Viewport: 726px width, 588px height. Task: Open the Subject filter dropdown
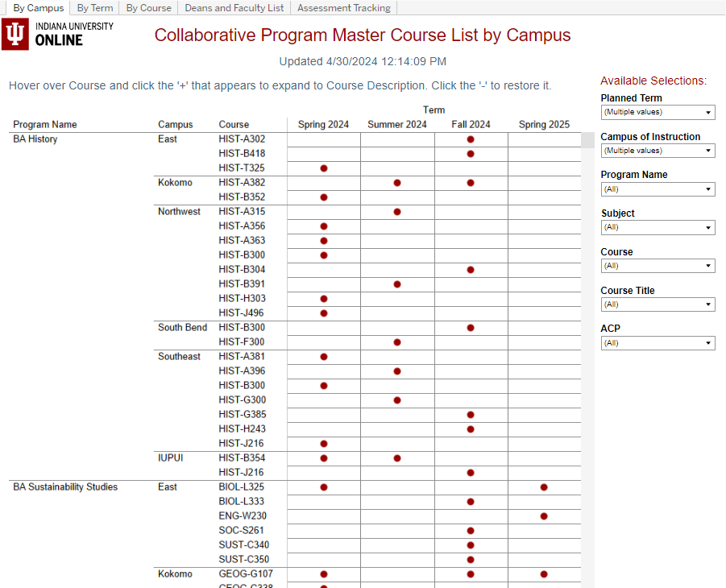pyautogui.click(x=658, y=228)
